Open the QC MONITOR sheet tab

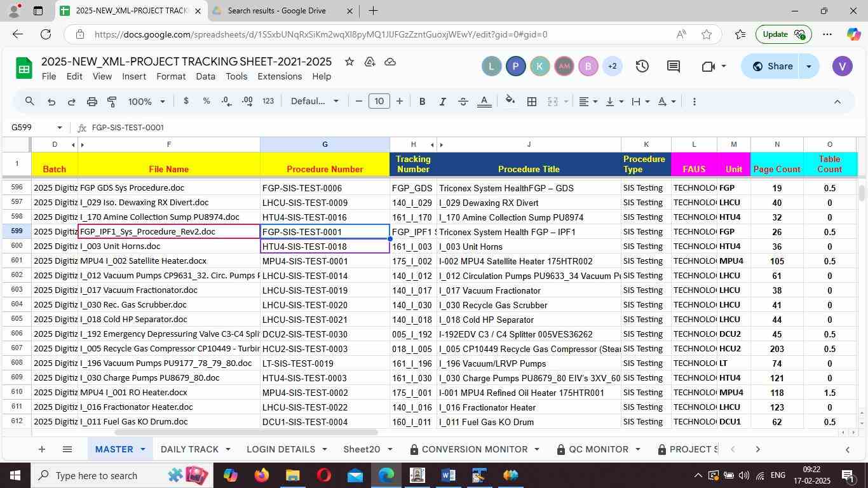pos(599,449)
